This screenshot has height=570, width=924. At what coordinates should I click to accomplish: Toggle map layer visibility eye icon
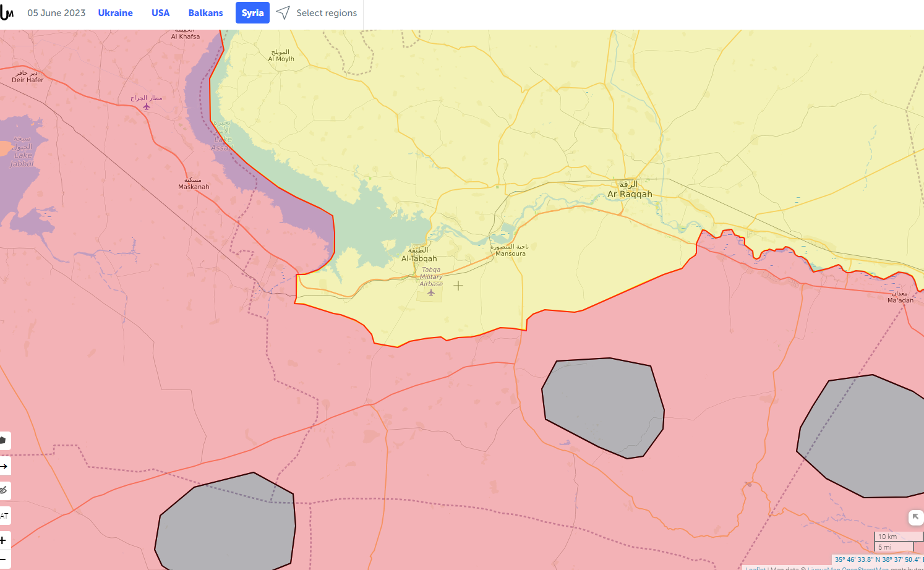pyautogui.click(x=4, y=491)
